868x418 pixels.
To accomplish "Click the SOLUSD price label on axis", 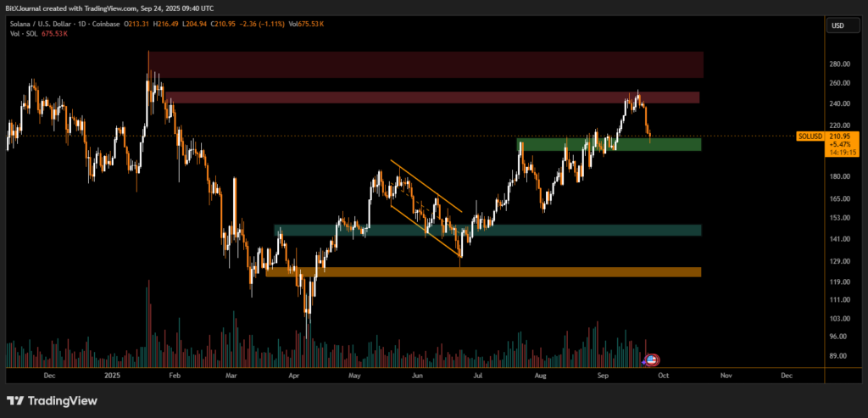I will 809,136.
